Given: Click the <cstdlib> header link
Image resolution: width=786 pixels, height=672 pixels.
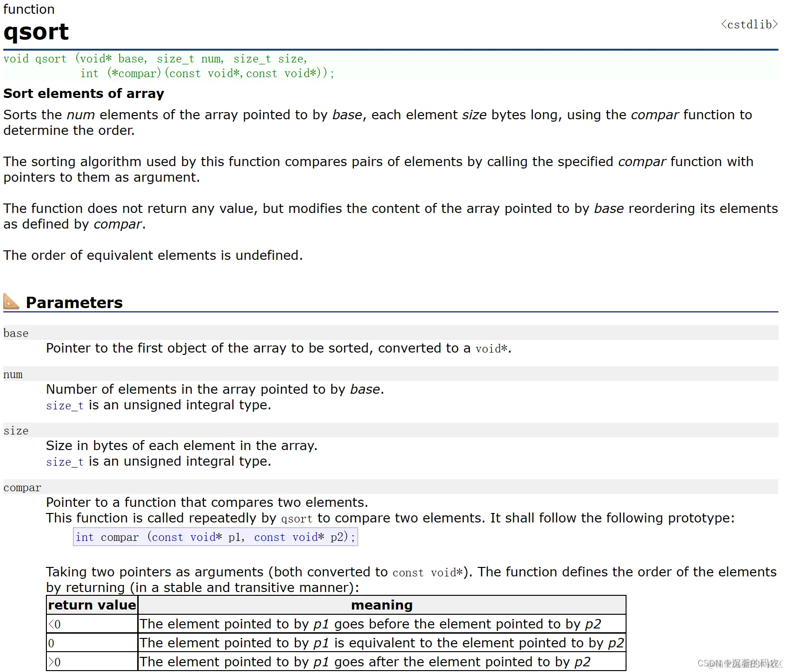Looking at the screenshot, I should (749, 25).
